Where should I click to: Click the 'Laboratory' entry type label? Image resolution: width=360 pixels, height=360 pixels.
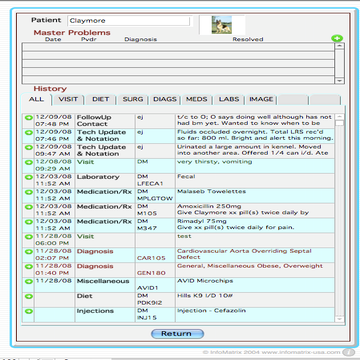98,177
